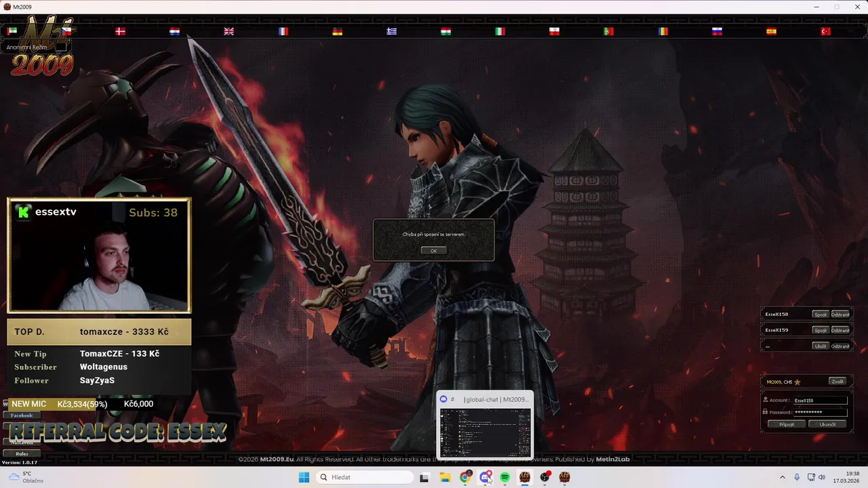Click the Hledat taskbar search box
This screenshot has height=488, width=868.
(366, 477)
